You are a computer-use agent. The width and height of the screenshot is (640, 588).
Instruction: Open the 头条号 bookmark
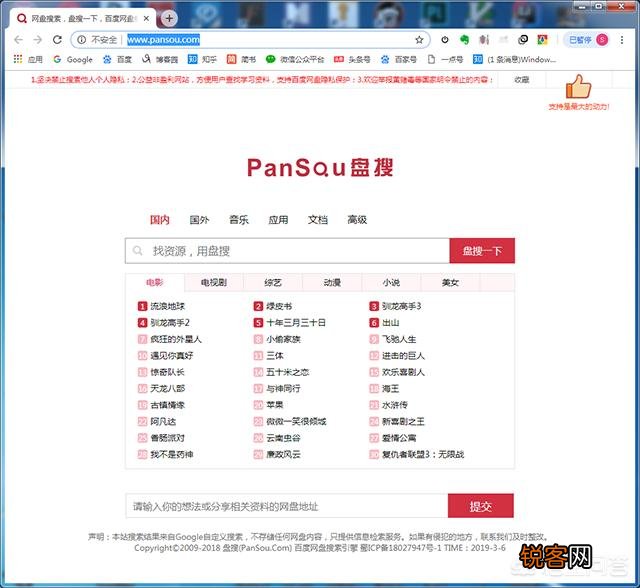(352, 60)
